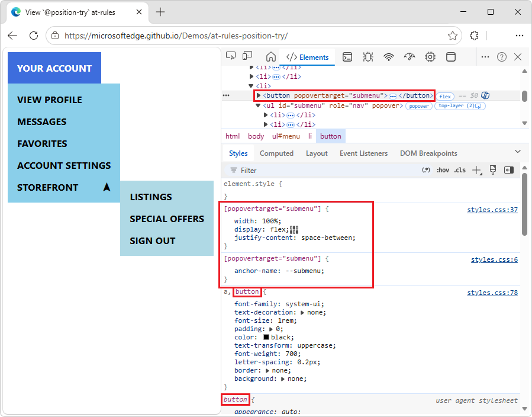The width and height of the screenshot is (532, 417).
Task: Open the Application window icon tool
Action: (450, 57)
